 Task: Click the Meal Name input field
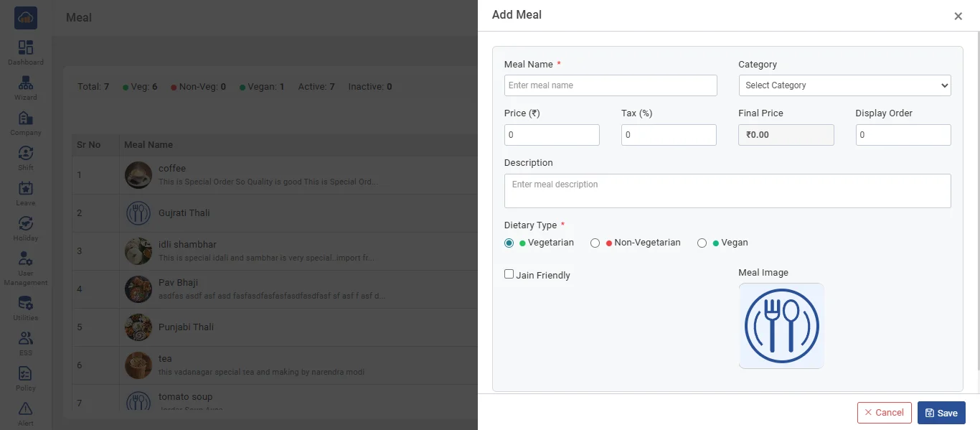611,85
